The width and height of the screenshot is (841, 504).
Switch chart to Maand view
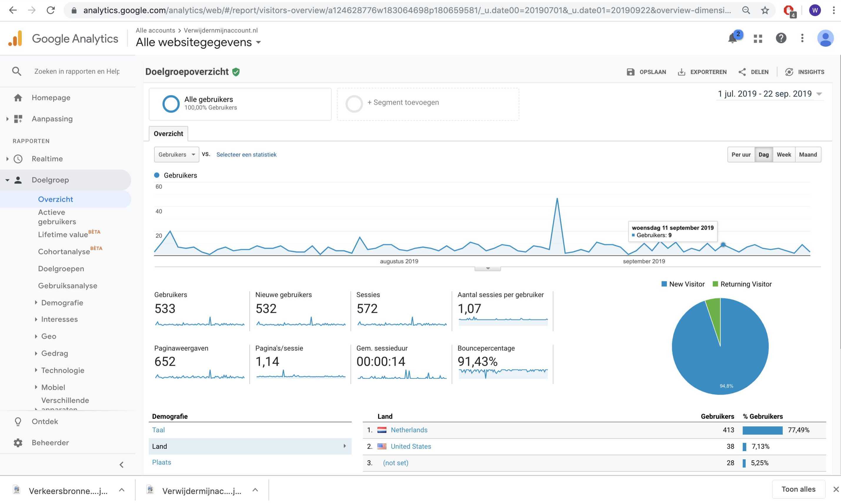[808, 155]
